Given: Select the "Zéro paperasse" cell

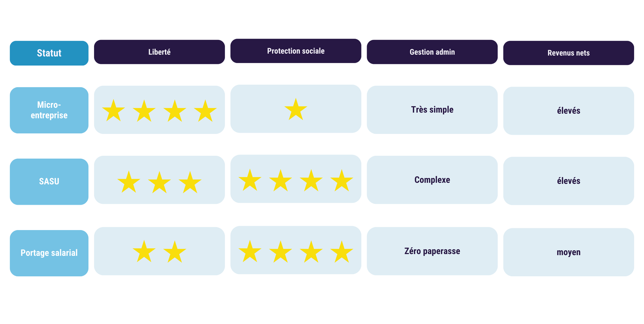Looking at the screenshot, I should (x=432, y=251).
